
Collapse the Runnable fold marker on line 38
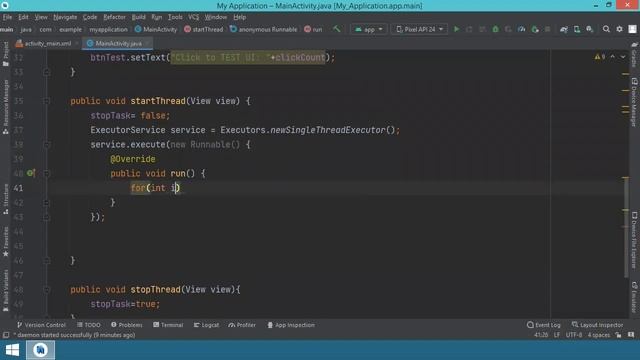pos(47,144)
